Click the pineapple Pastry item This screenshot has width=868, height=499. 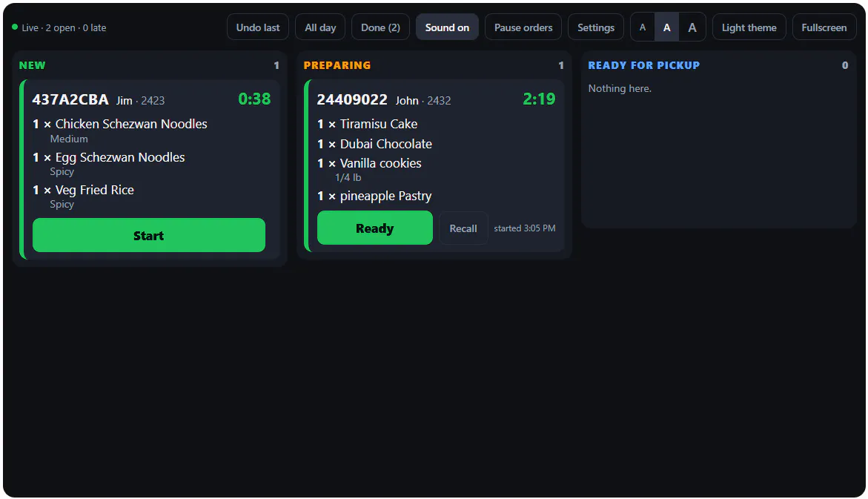[386, 196]
